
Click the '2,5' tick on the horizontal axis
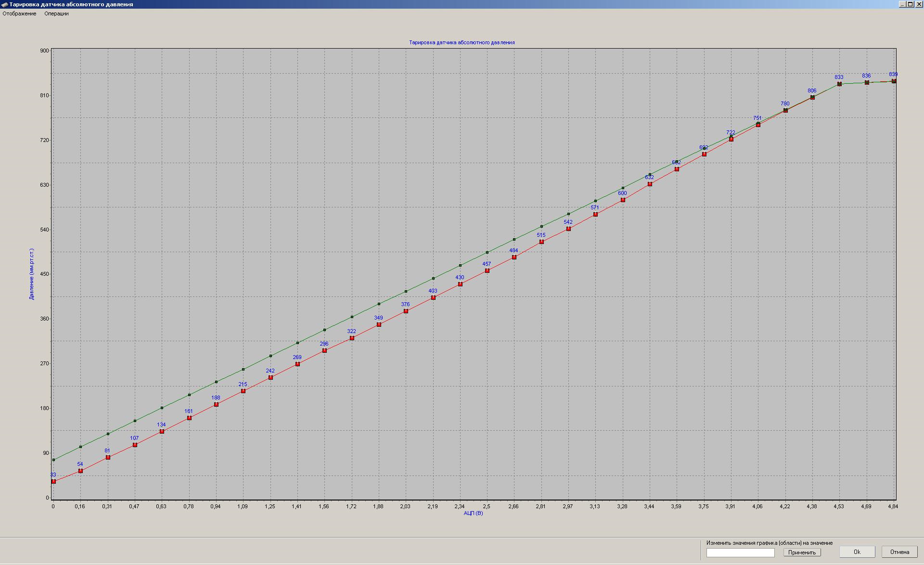point(487,506)
